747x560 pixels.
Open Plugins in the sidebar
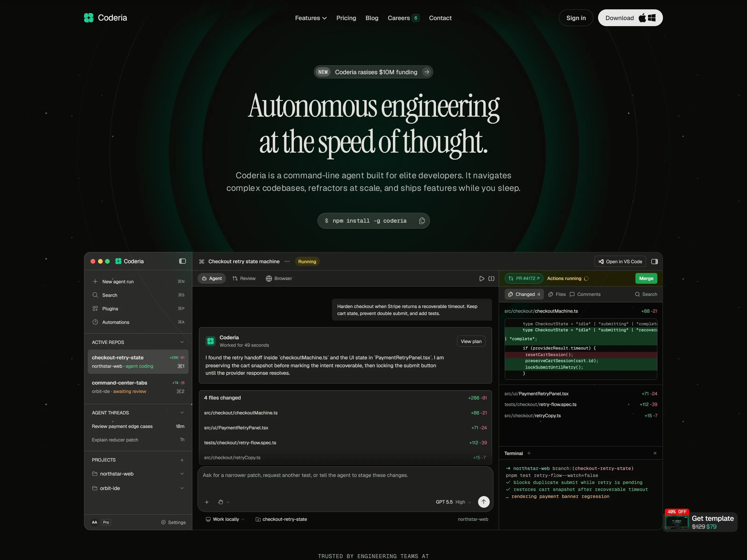(x=138, y=308)
